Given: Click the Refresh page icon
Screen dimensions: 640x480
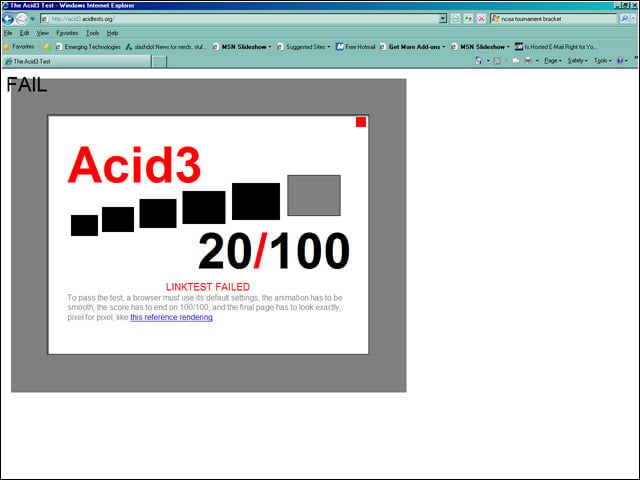Looking at the screenshot, I should tap(469, 19).
